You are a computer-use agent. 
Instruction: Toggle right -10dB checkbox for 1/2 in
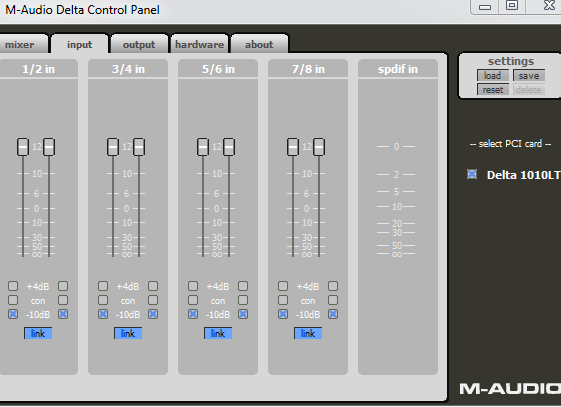(63, 314)
